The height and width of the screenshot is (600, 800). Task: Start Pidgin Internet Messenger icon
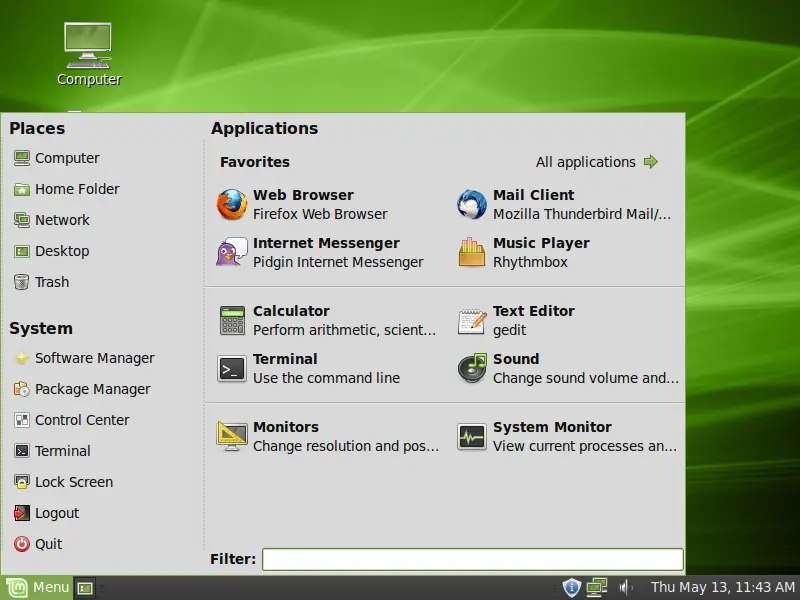(232, 252)
